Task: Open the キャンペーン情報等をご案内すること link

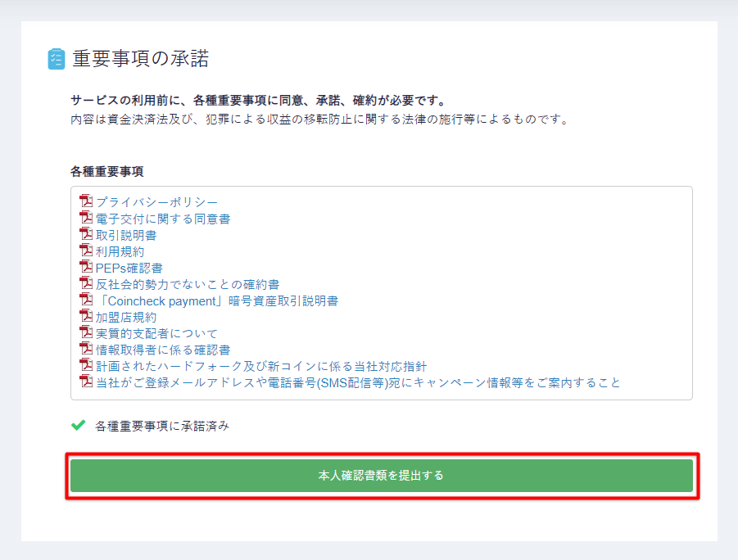Action: [358, 383]
